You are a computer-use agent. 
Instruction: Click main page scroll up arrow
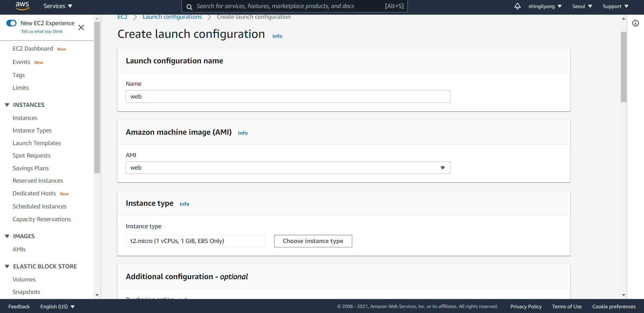(624, 19)
